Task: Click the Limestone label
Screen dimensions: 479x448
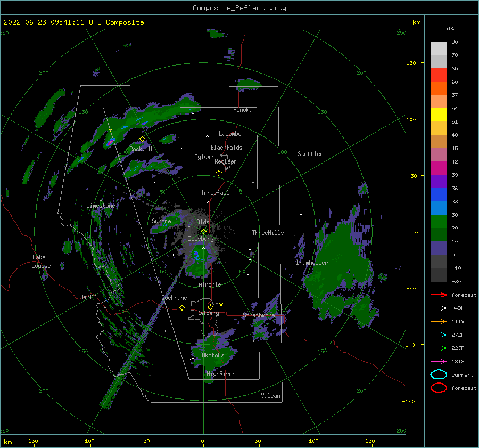Action: [x=101, y=206]
